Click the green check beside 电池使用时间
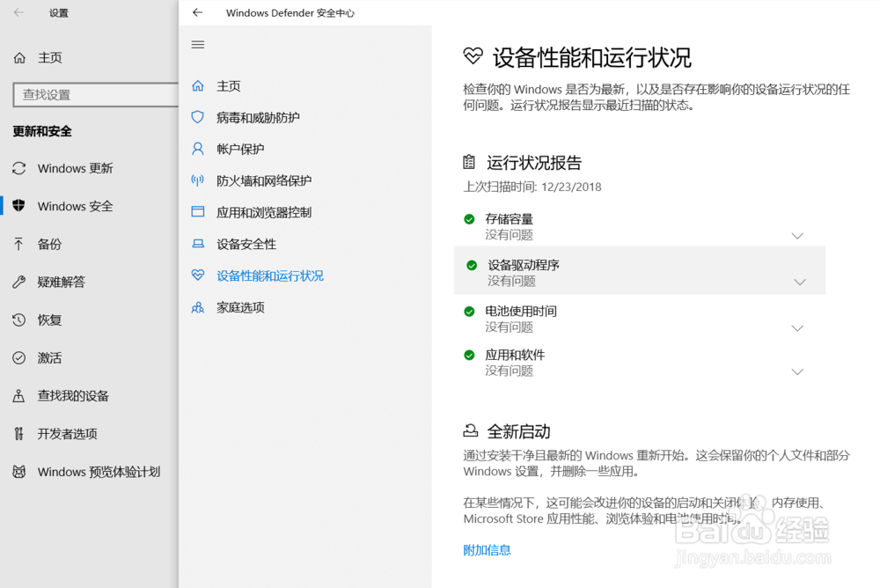This screenshot has height=588, width=880. [469, 311]
